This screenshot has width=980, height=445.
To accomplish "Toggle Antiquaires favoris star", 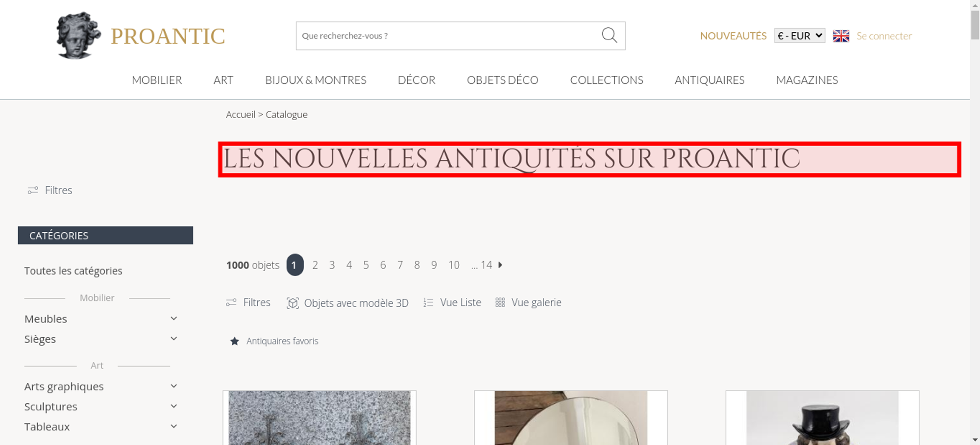I will pyautogui.click(x=235, y=341).
